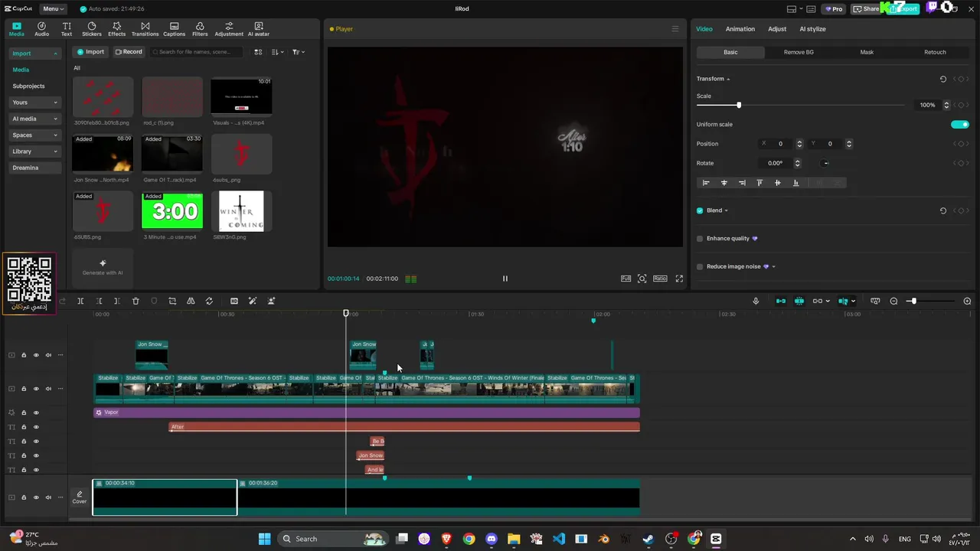Mute the Stabilize video track
The width and height of the screenshot is (980, 551).
[x=48, y=389]
